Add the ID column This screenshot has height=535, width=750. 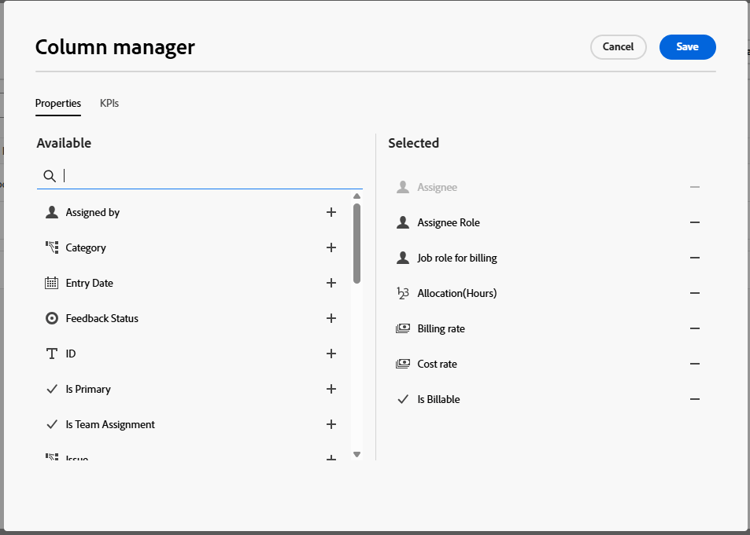331,354
